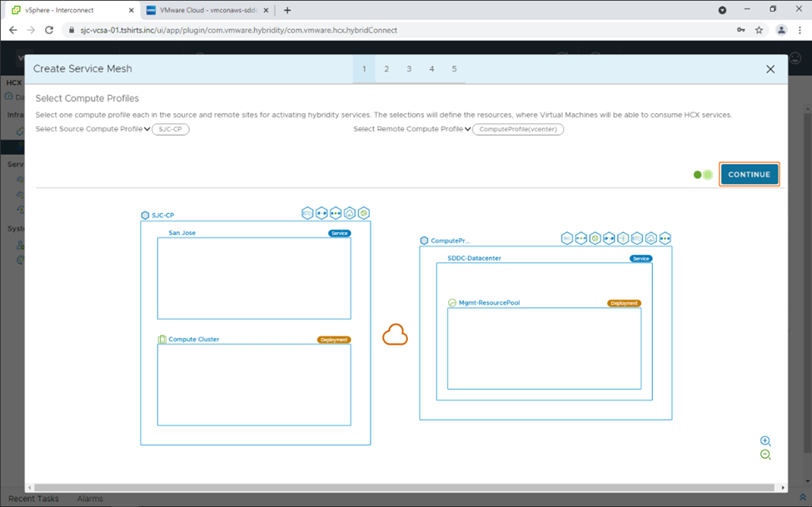Switch to vSphere - Interconnect browser tab
Viewport: 812px width, 507px height.
pos(72,10)
